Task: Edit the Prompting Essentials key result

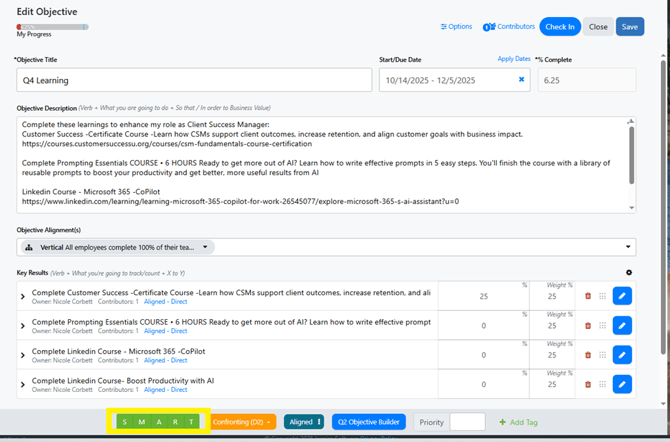Action: [x=622, y=325]
